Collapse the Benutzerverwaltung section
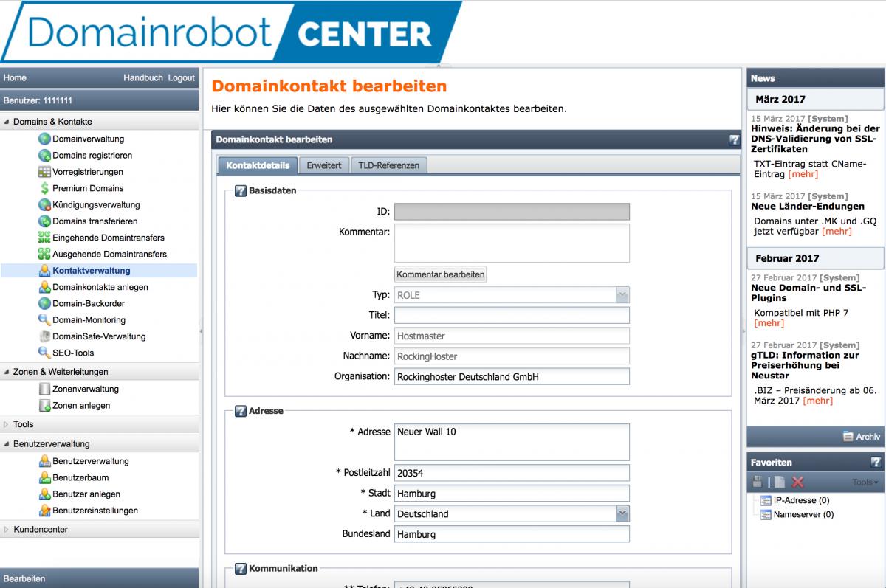886x588 pixels. point(7,444)
